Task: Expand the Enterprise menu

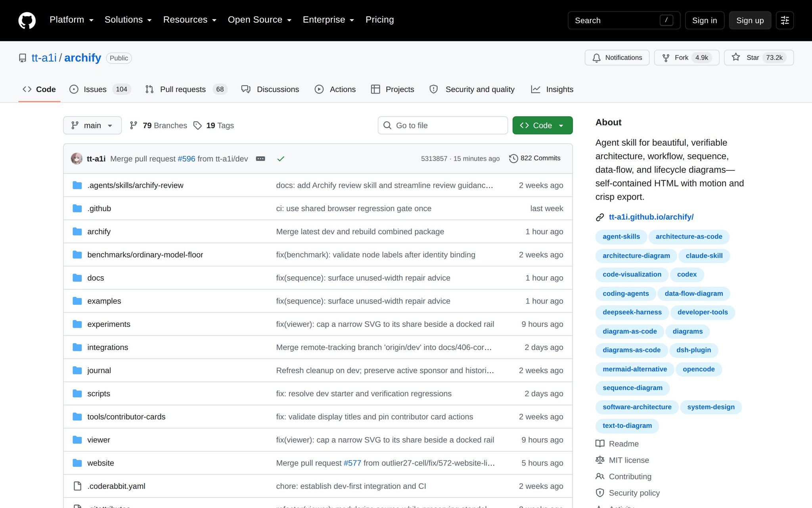Action: click(328, 20)
